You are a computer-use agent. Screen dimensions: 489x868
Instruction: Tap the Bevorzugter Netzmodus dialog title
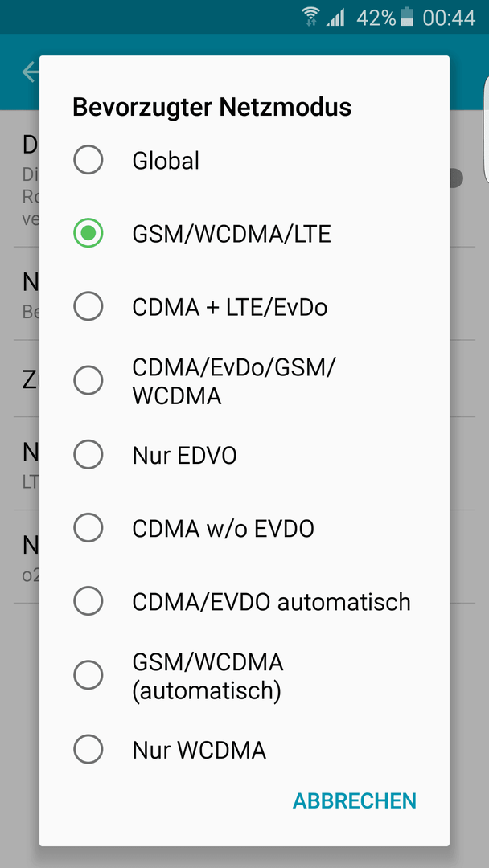point(212,108)
